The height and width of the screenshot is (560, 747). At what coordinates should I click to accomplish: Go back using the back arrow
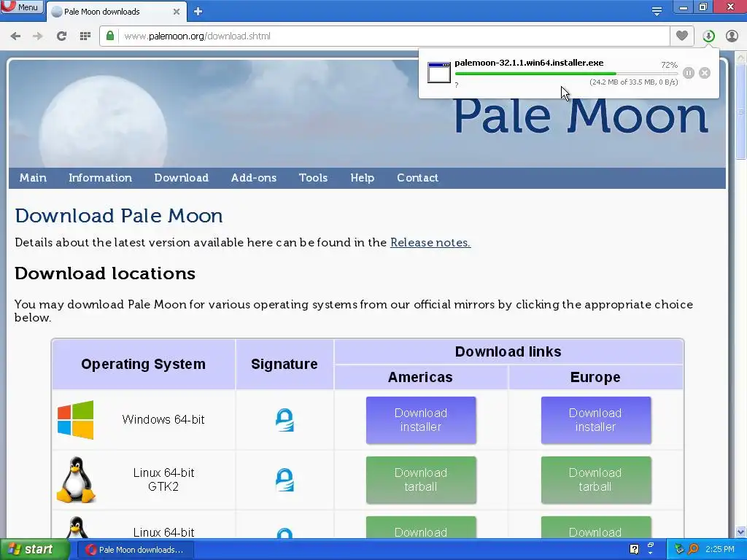[16, 36]
